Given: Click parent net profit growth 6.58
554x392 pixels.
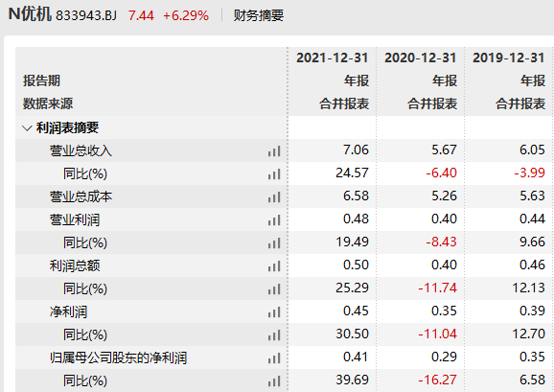Looking at the screenshot, I should click(x=532, y=380).
